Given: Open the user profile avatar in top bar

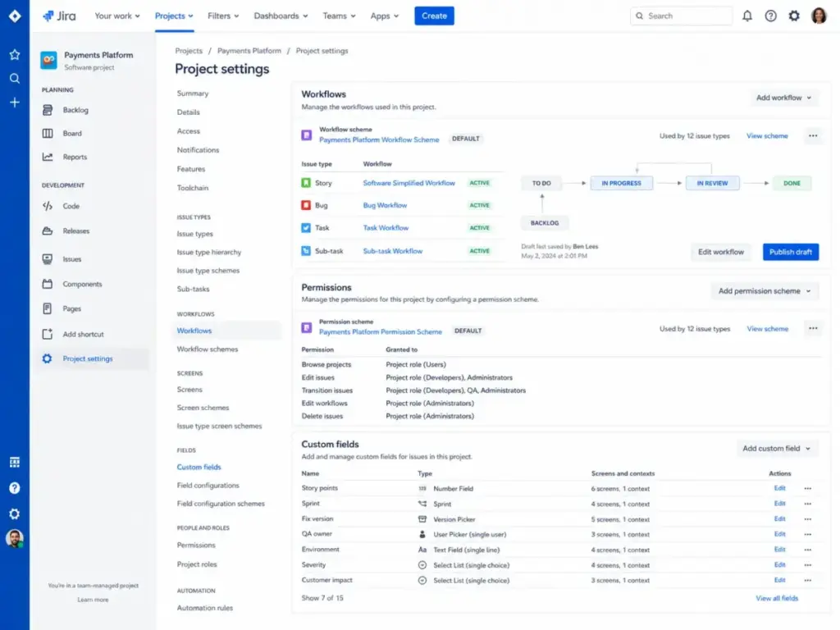Looking at the screenshot, I should coord(819,16).
